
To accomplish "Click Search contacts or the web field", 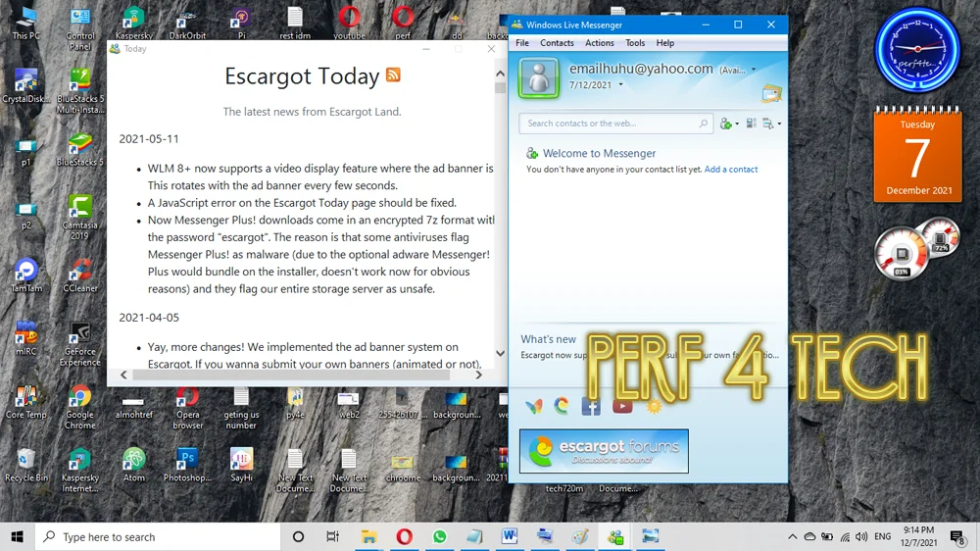I will tap(615, 124).
